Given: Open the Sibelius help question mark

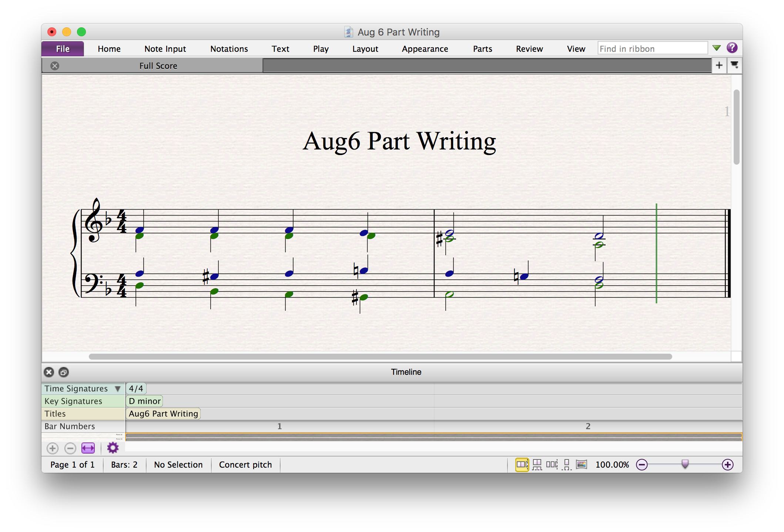Looking at the screenshot, I should tap(732, 48).
